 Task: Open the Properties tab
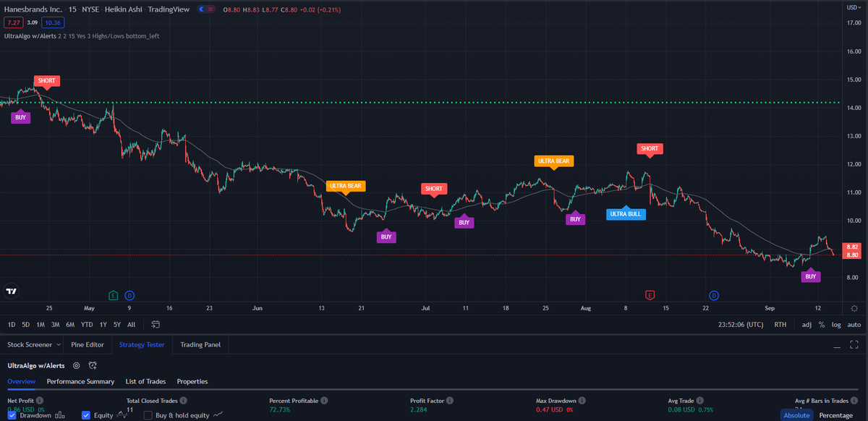pos(192,381)
